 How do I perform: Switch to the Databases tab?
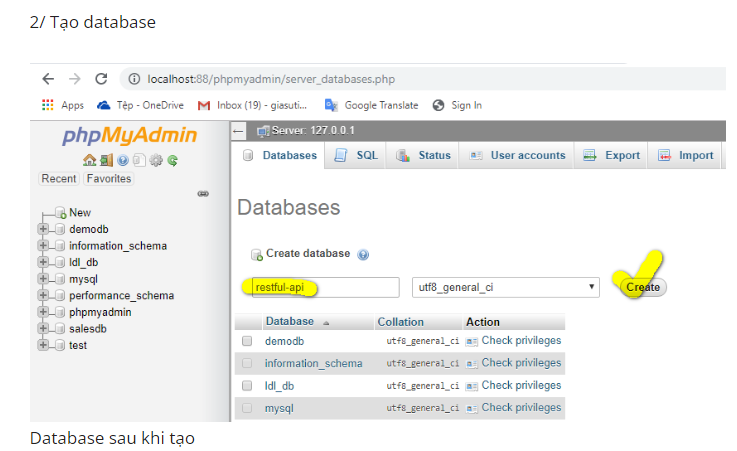pyautogui.click(x=279, y=156)
